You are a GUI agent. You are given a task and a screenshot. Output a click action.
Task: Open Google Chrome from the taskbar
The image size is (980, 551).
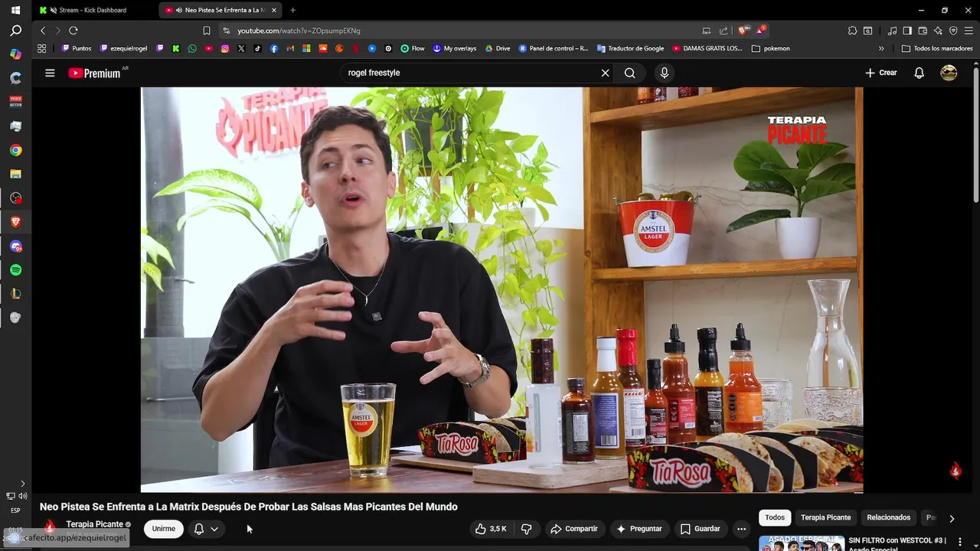(x=15, y=150)
